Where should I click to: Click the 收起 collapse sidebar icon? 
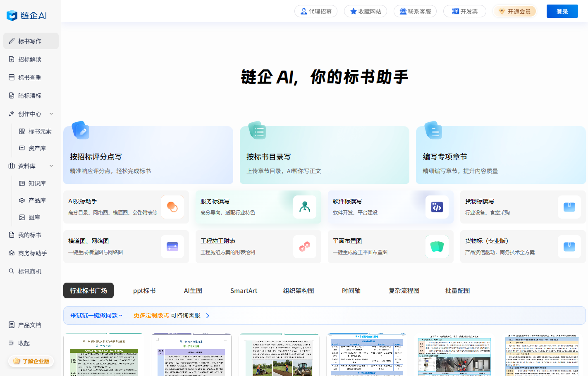12,343
